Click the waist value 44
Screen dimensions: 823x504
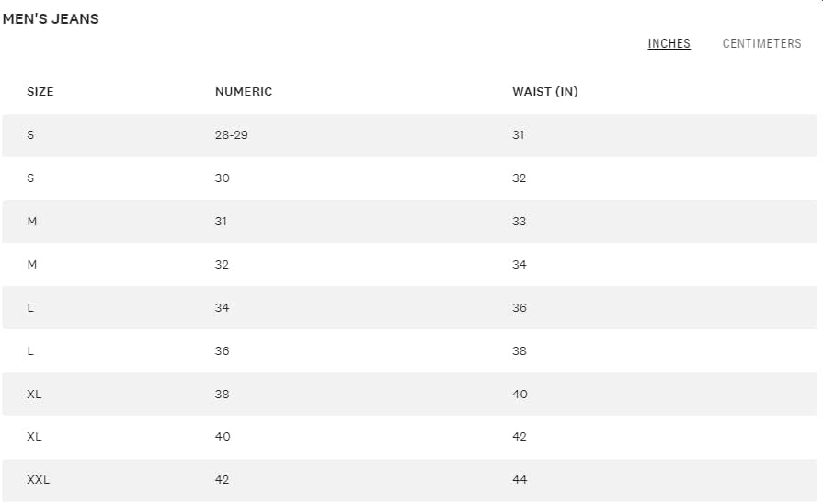coord(520,480)
